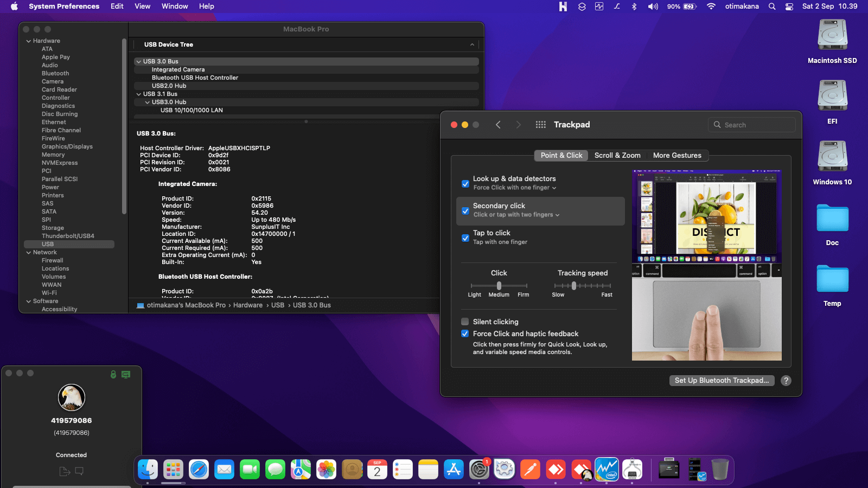Image resolution: width=868 pixels, height=488 pixels.
Task: Open the Trash in the Dock
Action: tap(720, 470)
